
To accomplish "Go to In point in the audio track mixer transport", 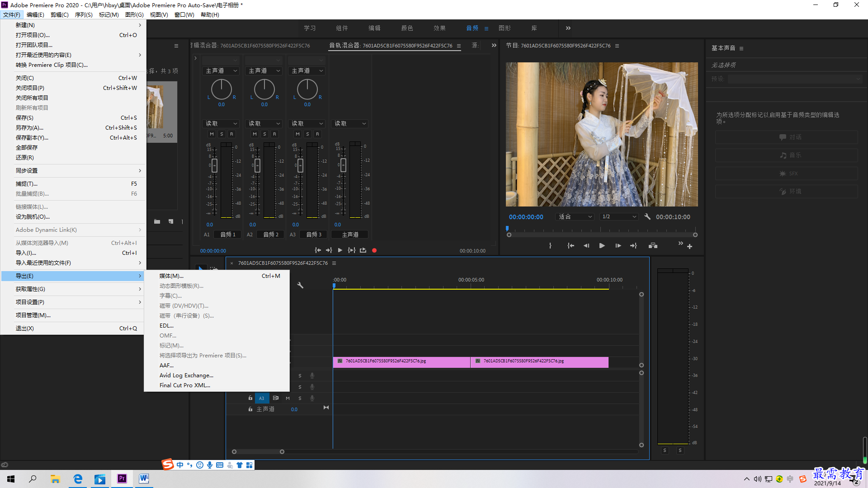I will (318, 250).
